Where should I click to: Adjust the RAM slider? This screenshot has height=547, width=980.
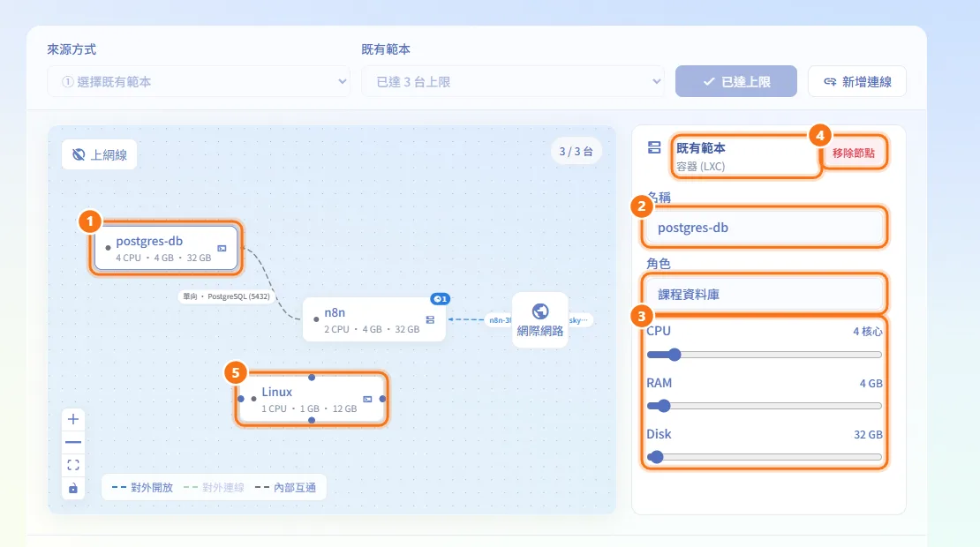point(765,406)
